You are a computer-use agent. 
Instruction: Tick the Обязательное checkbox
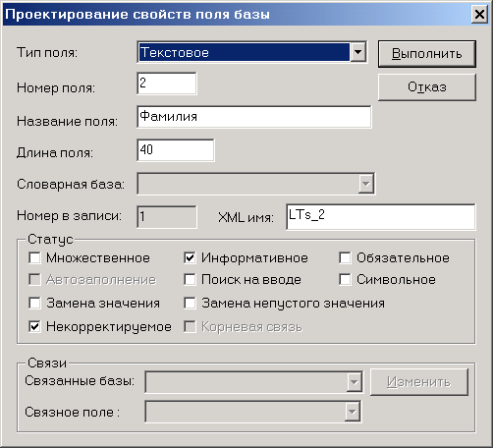[345, 257]
